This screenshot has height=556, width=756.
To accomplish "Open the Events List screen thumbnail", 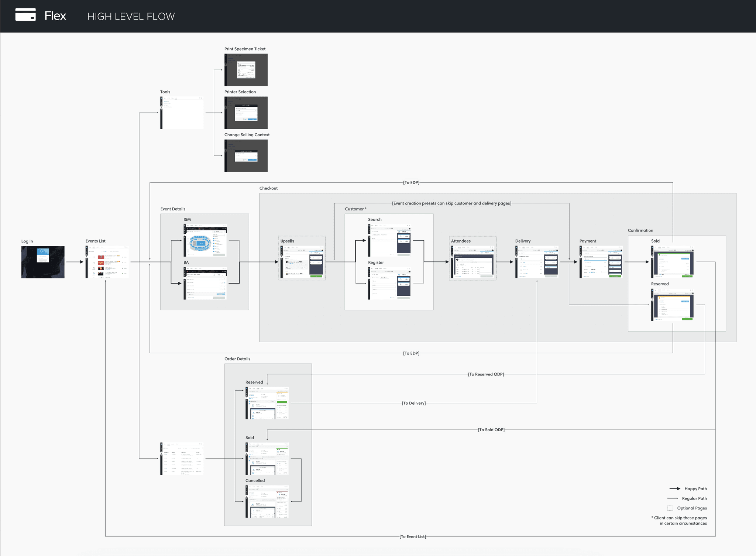I will click(x=107, y=262).
